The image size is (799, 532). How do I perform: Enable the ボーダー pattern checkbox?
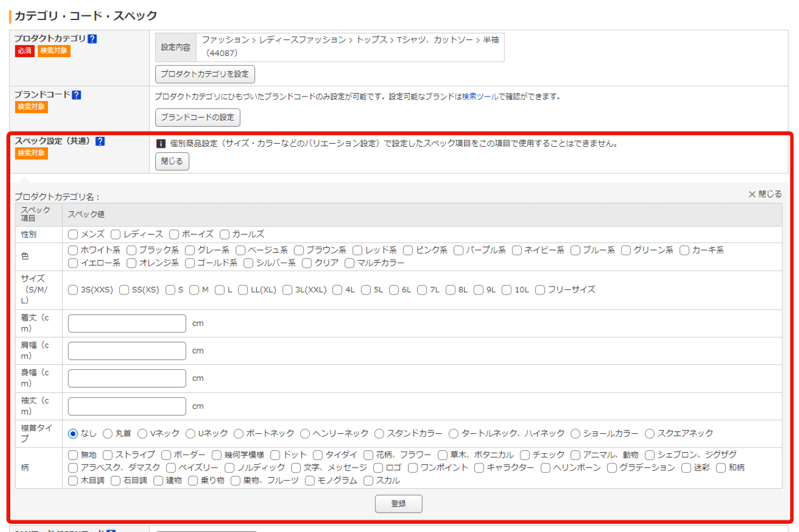pos(166,455)
